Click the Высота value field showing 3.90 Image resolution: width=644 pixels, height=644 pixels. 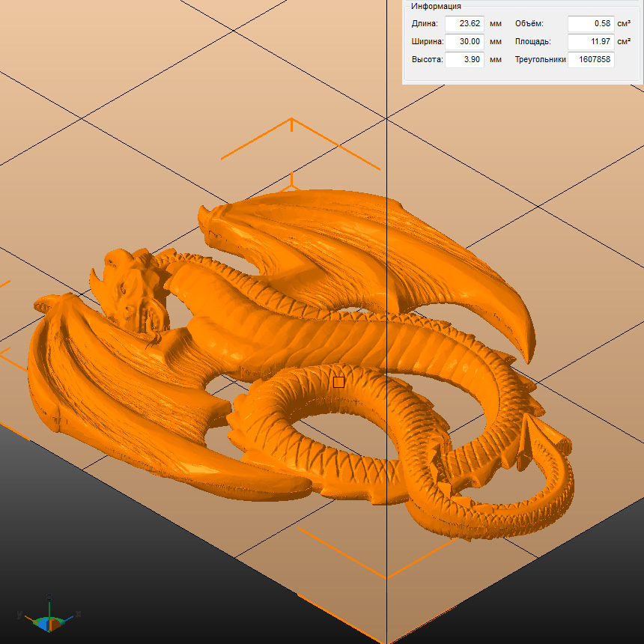pos(464,59)
